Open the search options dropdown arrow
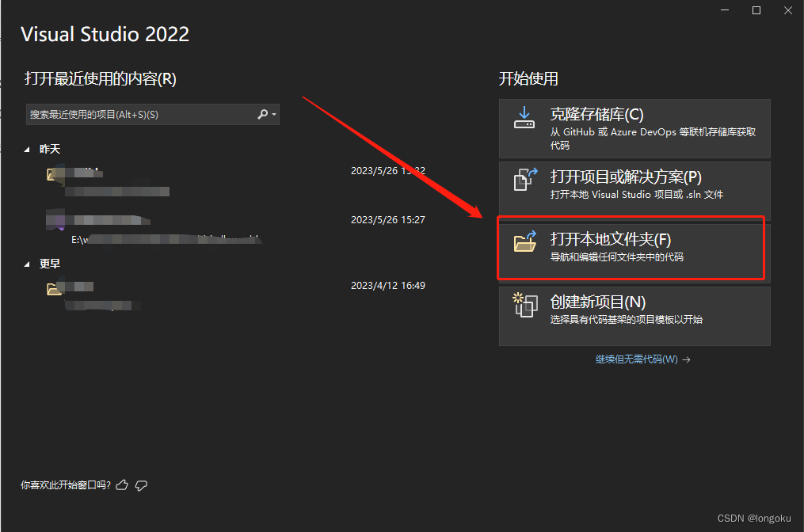This screenshot has width=804, height=532. (274, 114)
